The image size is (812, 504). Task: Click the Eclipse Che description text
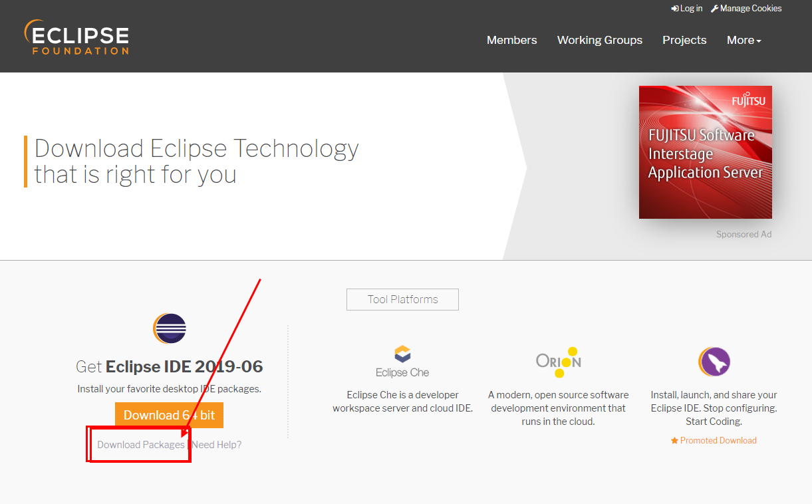[x=402, y=402]
